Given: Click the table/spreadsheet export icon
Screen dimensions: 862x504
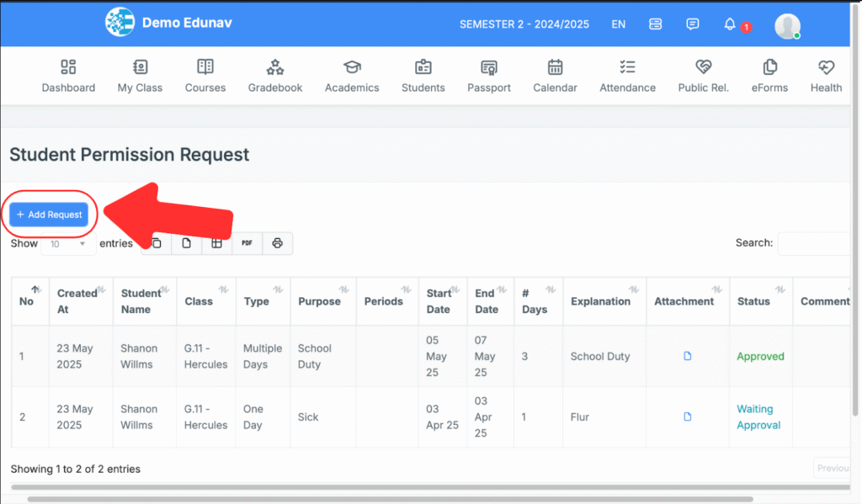Looking at the screenshot, I should pos(216,243).
